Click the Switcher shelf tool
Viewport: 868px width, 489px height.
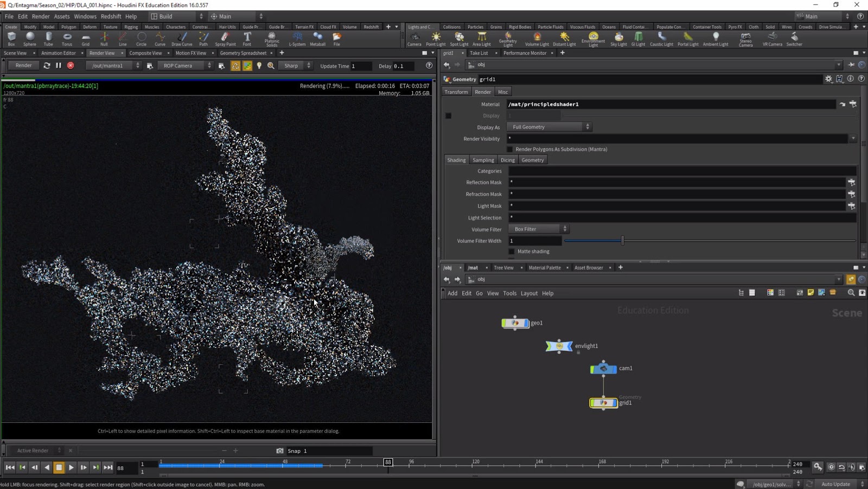794,39
